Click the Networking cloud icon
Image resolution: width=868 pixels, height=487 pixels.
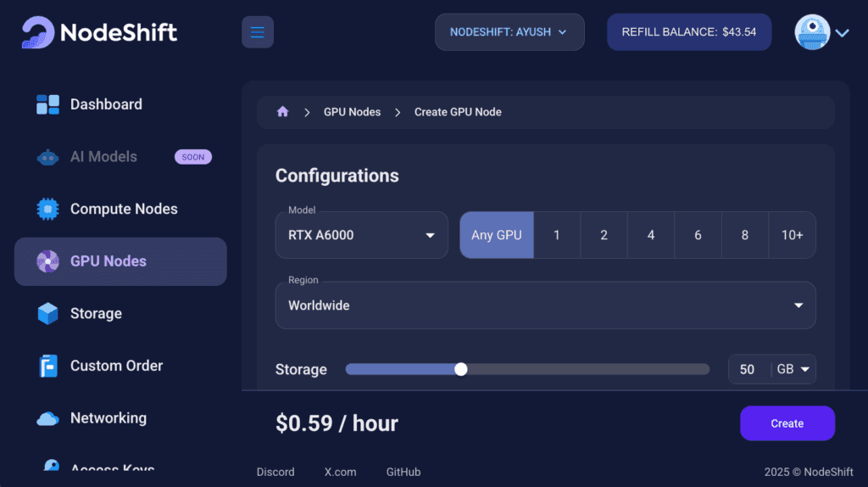47,418
